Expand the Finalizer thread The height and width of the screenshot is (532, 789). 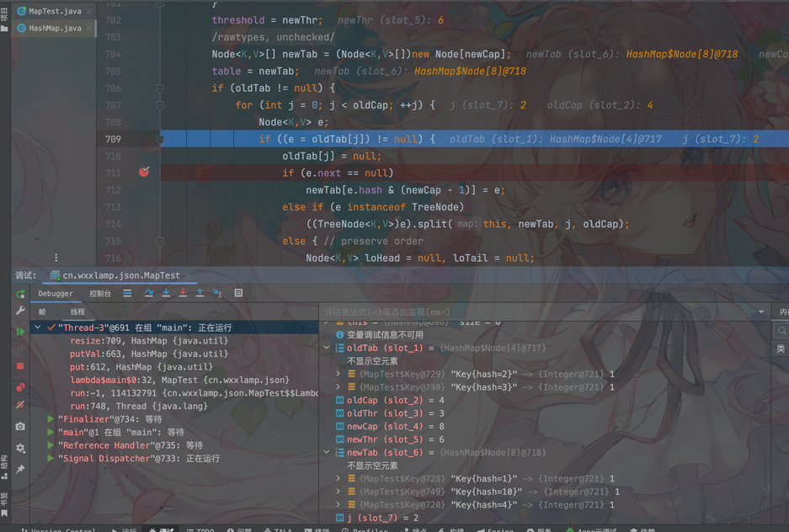coord(51,419)
